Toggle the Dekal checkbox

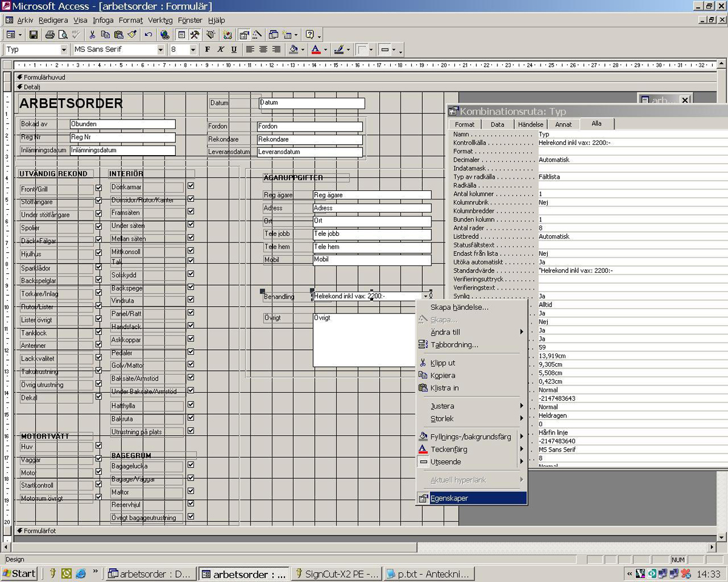click(x=98, y=397)
